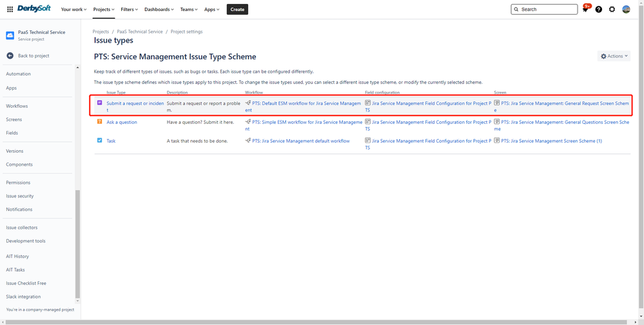The height and width of the screenshot is (325, 644).
Task: Click the horizontal scrollbar at page bottom
Action: click(x=315, y=322)
